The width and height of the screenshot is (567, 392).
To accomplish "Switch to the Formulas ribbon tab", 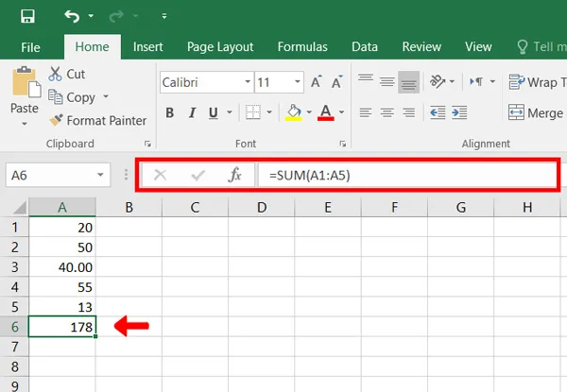I will [x=302, y=47].
